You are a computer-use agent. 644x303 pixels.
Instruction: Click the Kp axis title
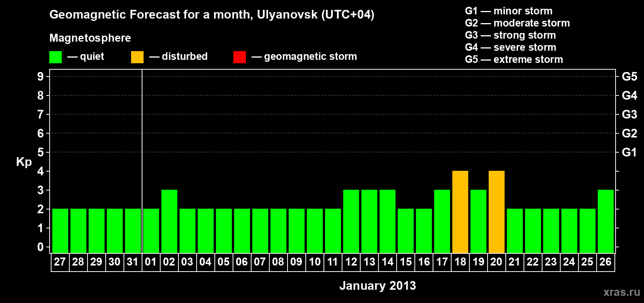click(24, 162)
